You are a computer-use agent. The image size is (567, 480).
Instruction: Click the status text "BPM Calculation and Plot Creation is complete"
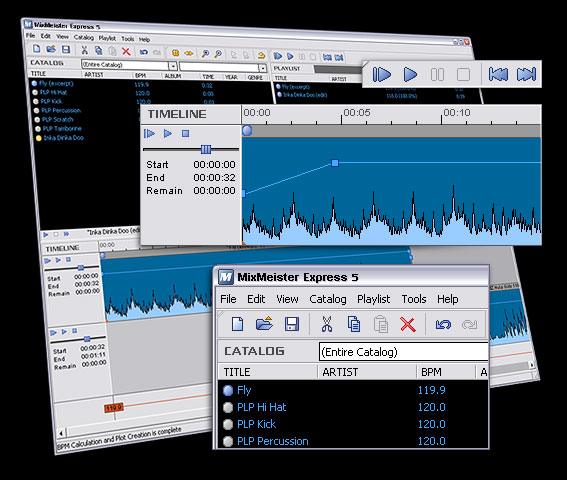point(119,438)
